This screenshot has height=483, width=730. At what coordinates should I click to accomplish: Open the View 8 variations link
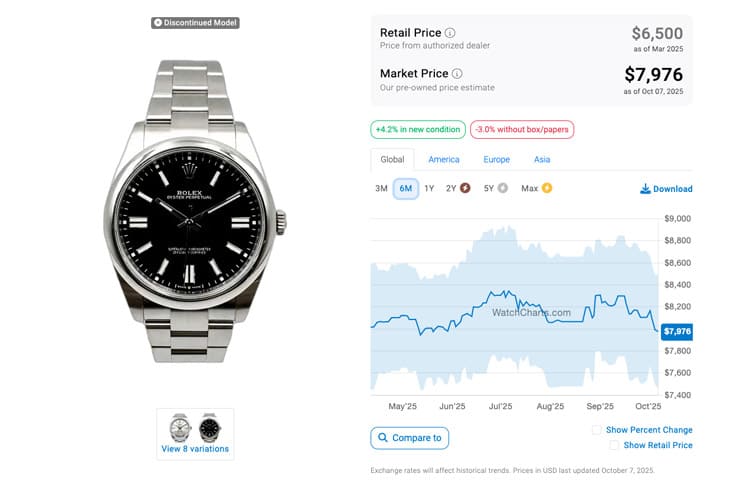(195, 449)
